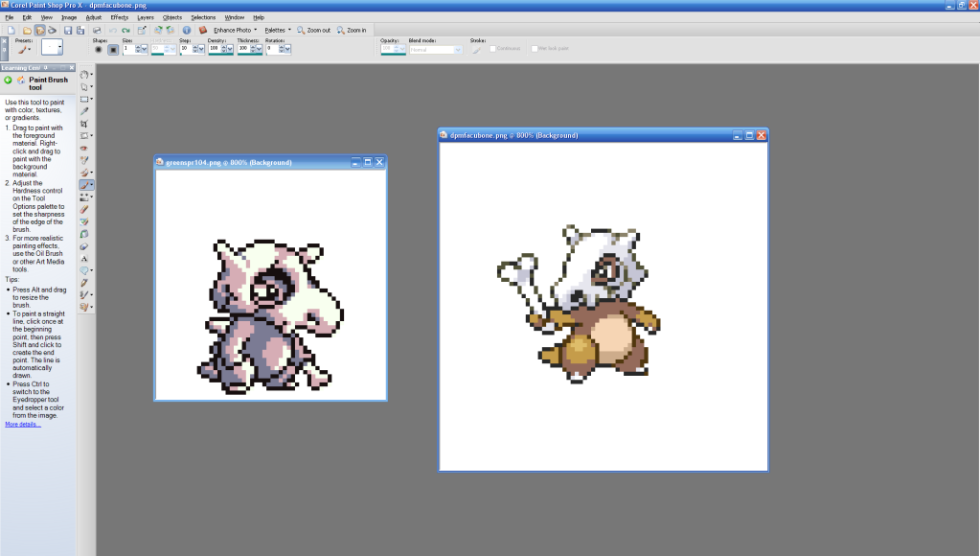Click the Size input field
This screenshot has height=556, width=980.
(x=128, y=48)
